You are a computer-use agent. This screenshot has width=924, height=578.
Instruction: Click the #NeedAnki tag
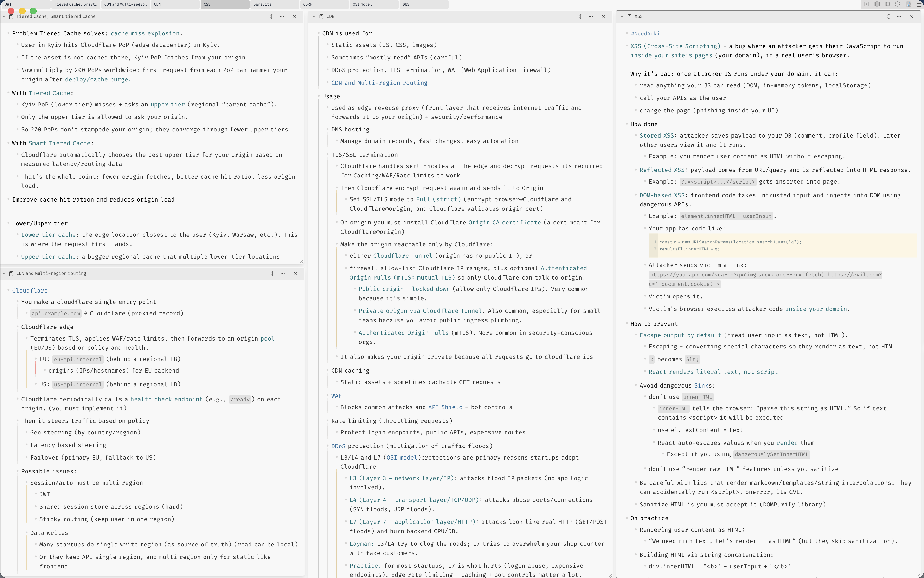[x=645, y=34]
